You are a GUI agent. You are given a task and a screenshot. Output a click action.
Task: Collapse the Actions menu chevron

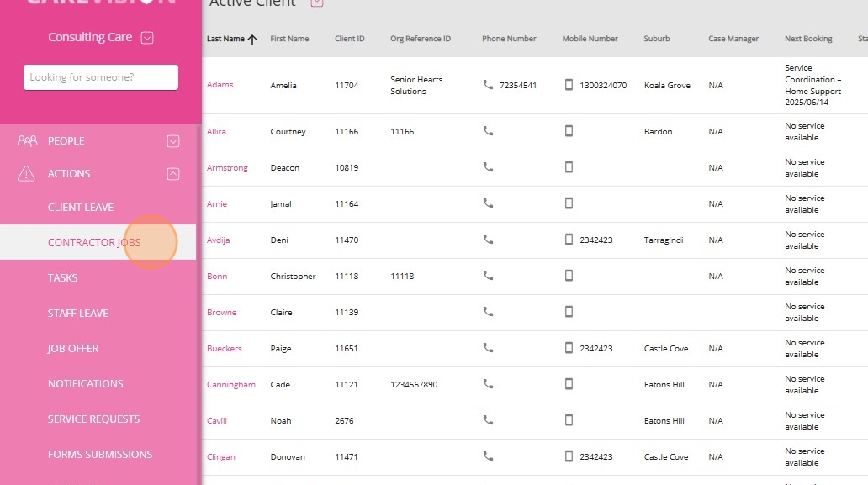pyautogui.click(x=173, y=174)
